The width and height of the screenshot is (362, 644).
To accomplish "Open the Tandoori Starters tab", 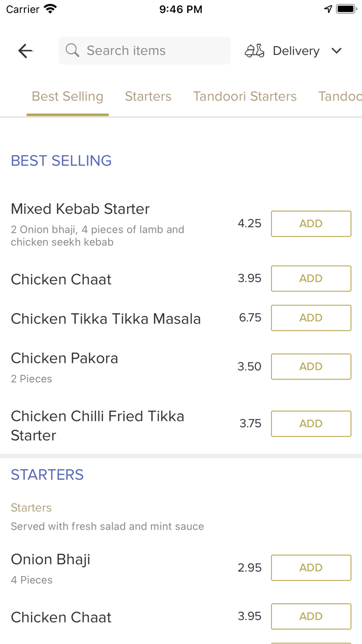I will [245, 96].
